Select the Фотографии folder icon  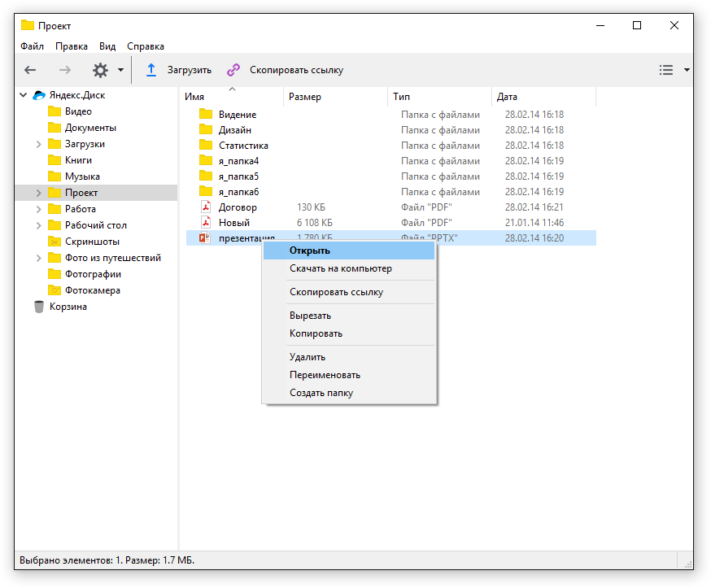[x=55, y=274]
